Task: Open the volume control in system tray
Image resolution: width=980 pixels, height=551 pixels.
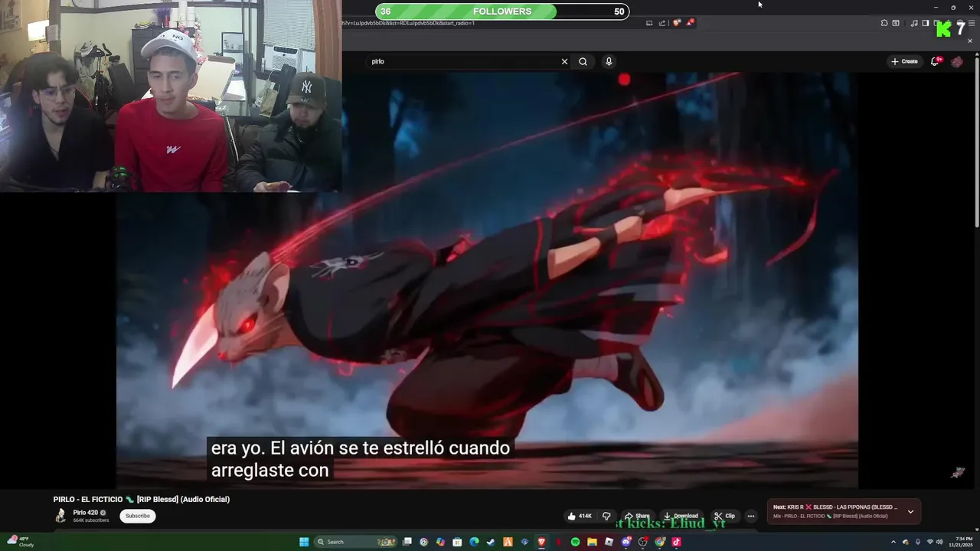Action: coord(940,542)
